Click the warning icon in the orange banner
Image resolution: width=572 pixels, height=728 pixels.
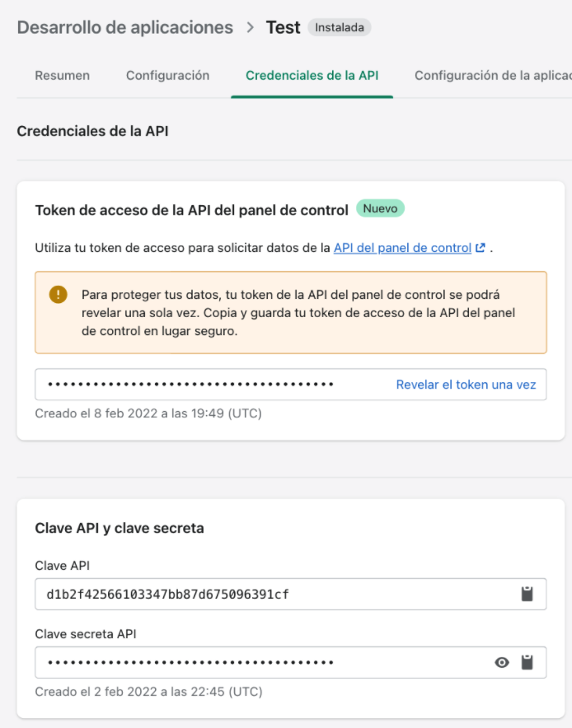[x=58, y=295]
